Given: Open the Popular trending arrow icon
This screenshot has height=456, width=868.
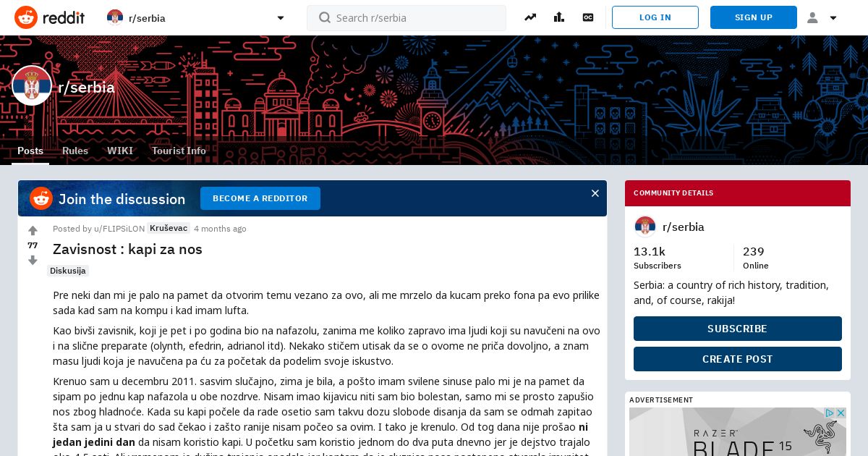Looking at the screenshot, I should (x=530, y=17).
